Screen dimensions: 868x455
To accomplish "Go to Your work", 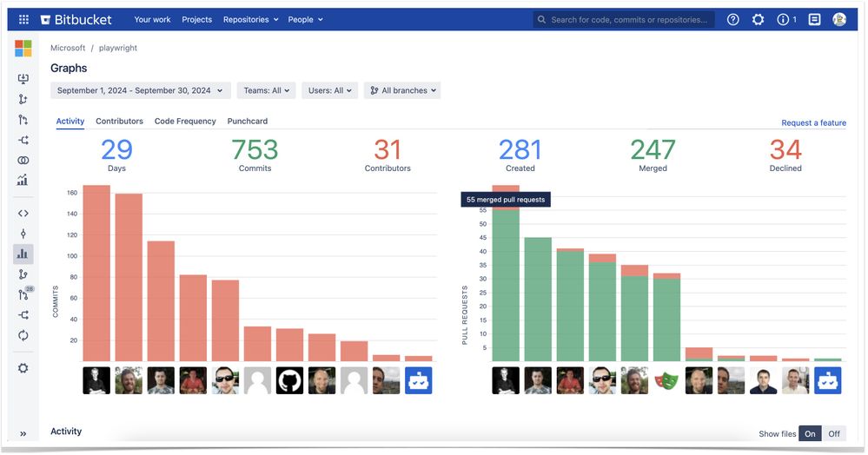I will pos(152,19).
